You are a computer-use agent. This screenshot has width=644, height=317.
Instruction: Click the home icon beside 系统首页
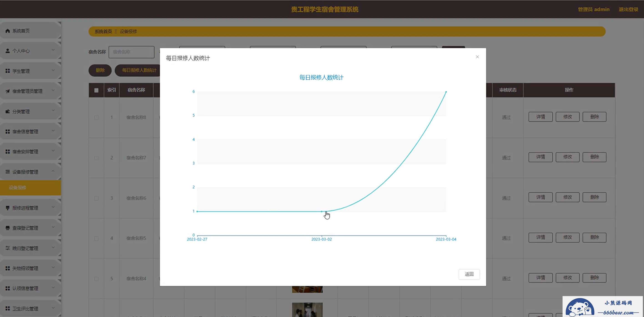pos(8,31)
